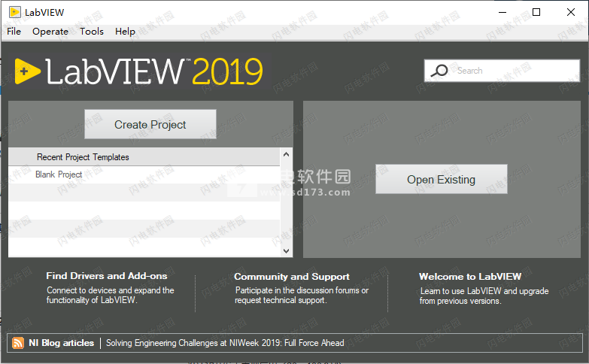Click the templates list scroll up arrow
The height and width of the screenshot is (364, 589).
[287, 154]
